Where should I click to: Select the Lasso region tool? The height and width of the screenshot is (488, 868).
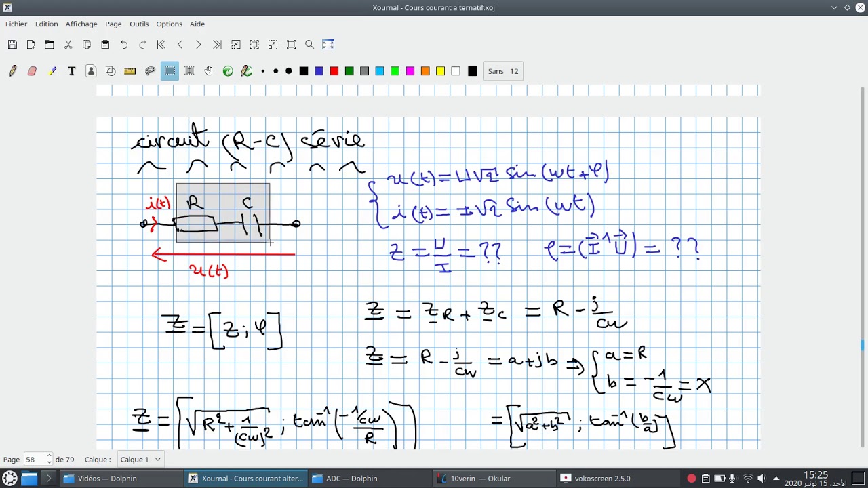[150, 71]
